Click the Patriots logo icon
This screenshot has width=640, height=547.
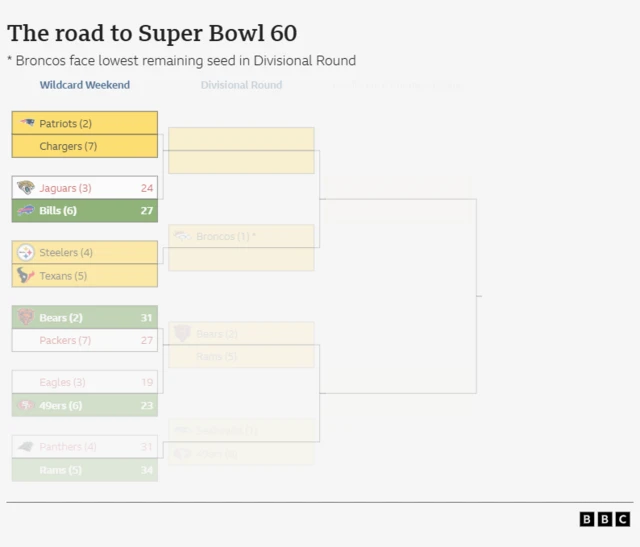[27, 122]
